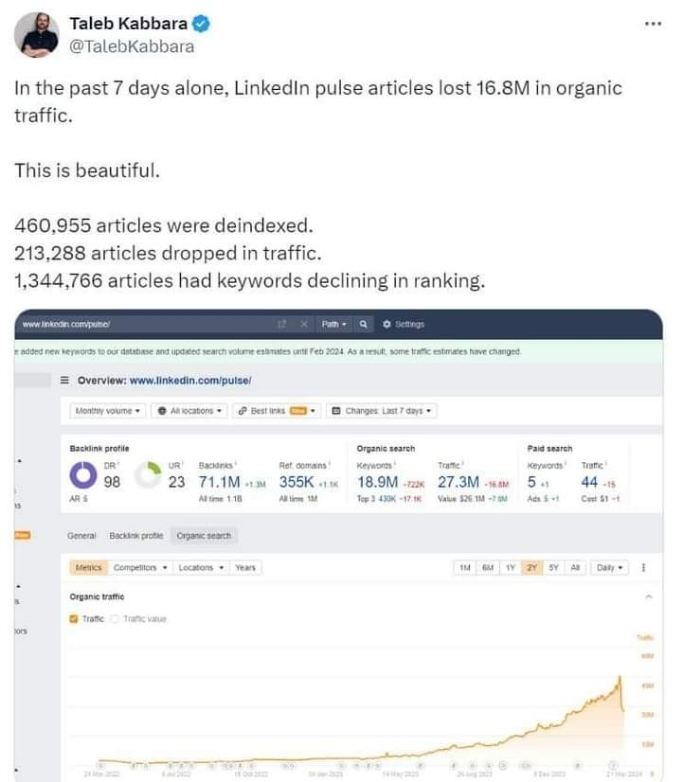Open Taleb Kabbara's profile picture
This screenshot has height=782, width=682.
coord(37,35)
